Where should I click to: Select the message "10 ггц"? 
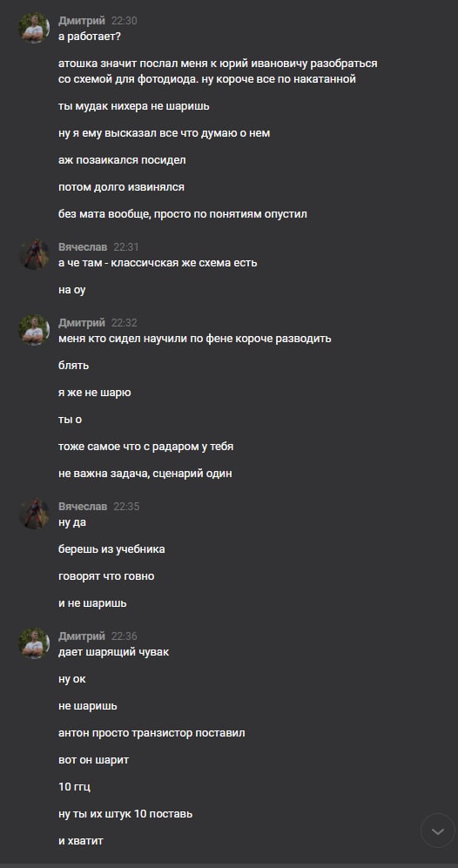click(x=74, y=787)
